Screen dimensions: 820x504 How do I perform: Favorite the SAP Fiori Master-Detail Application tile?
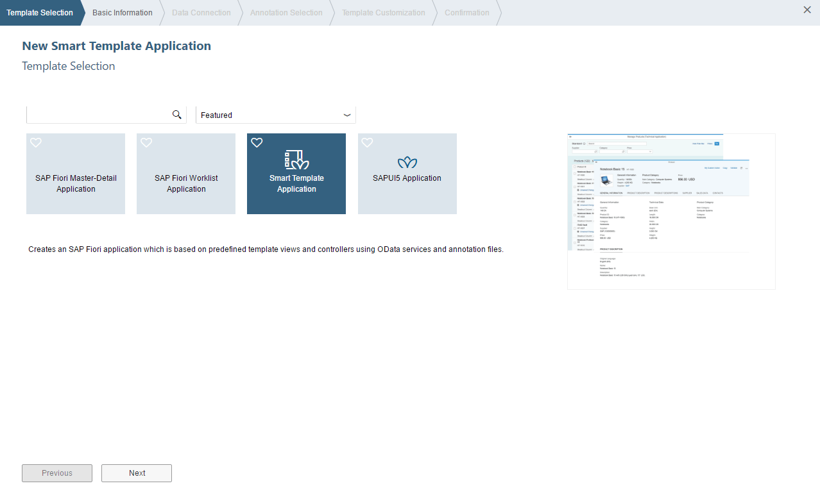[36, 143]
